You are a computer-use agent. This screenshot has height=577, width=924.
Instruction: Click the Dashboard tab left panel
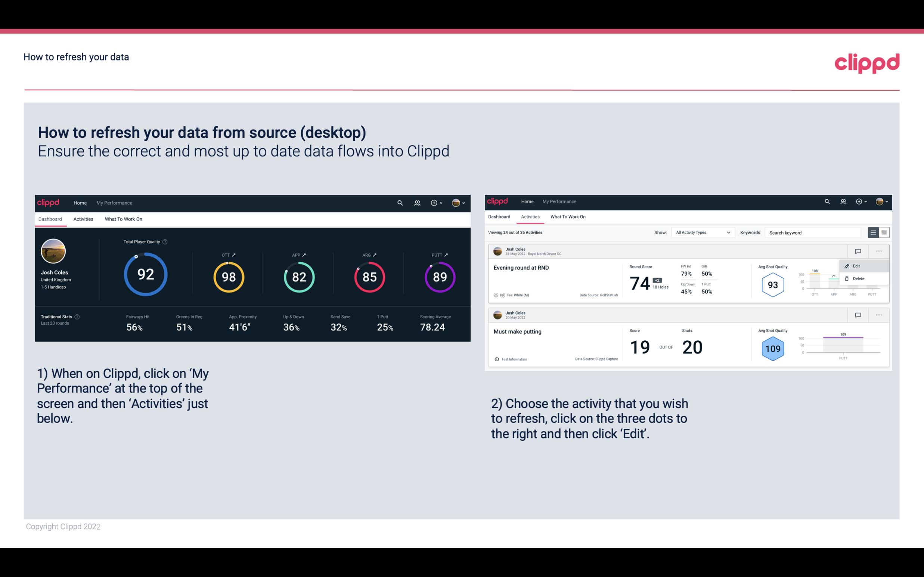50,219
